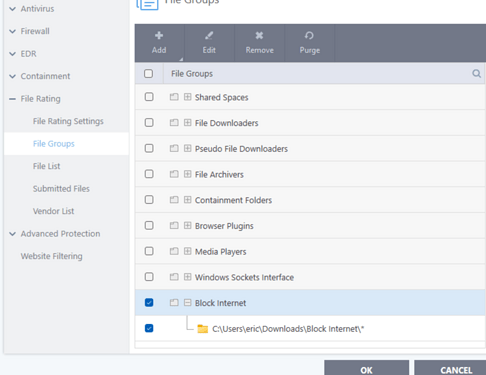Click the Remove toolbar icon
This screenshot has height=375, width=486.
(x=259, y=35)
